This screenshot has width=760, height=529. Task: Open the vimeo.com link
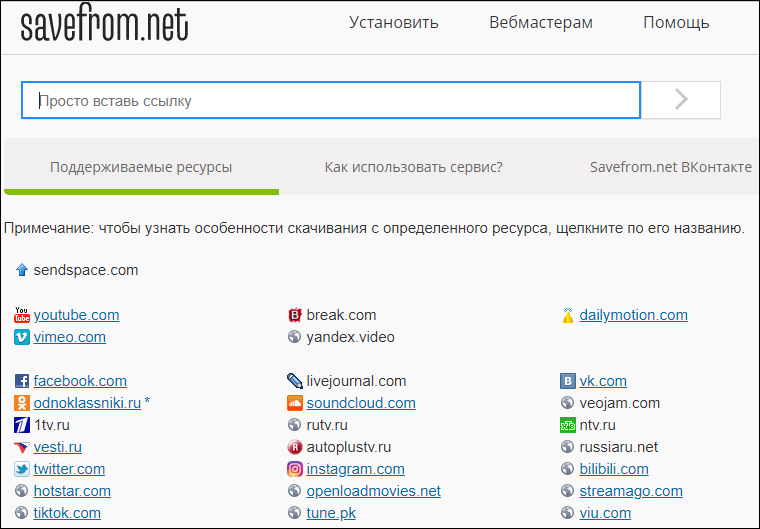pyautogui.click(x=69, y=337)
